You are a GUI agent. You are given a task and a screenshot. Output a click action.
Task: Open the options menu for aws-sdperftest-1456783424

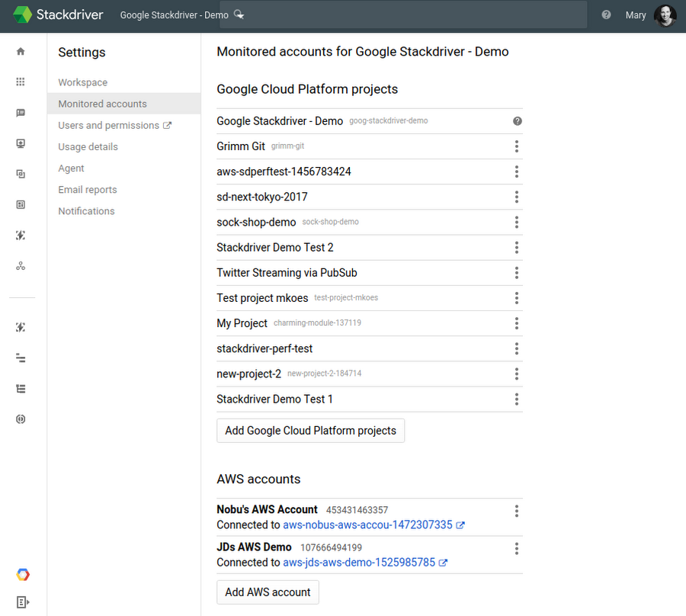coord(517,172)
